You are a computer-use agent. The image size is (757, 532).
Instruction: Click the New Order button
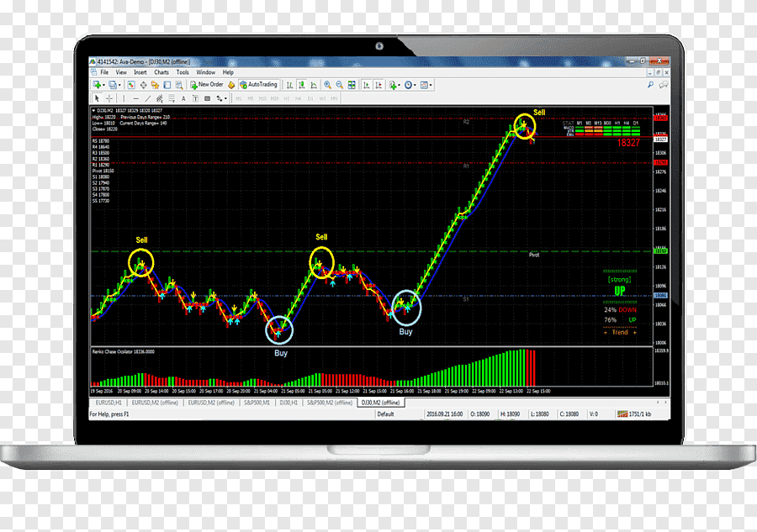[x=209, y=85]
